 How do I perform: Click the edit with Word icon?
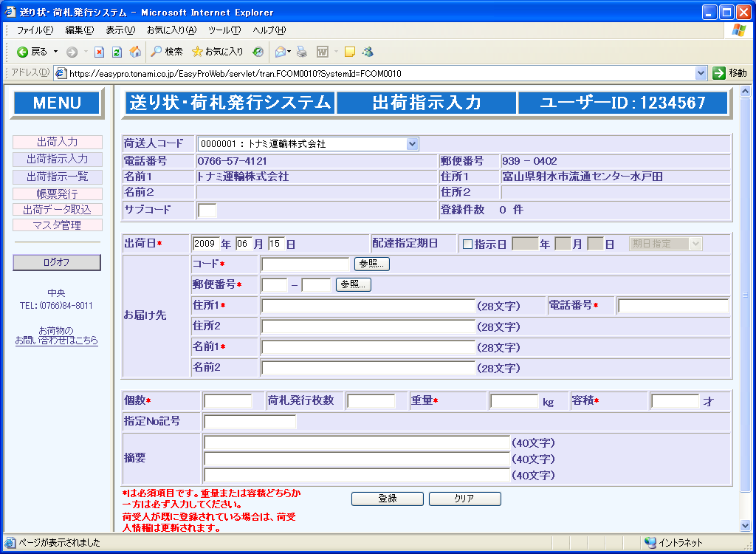tap(323, 52)
